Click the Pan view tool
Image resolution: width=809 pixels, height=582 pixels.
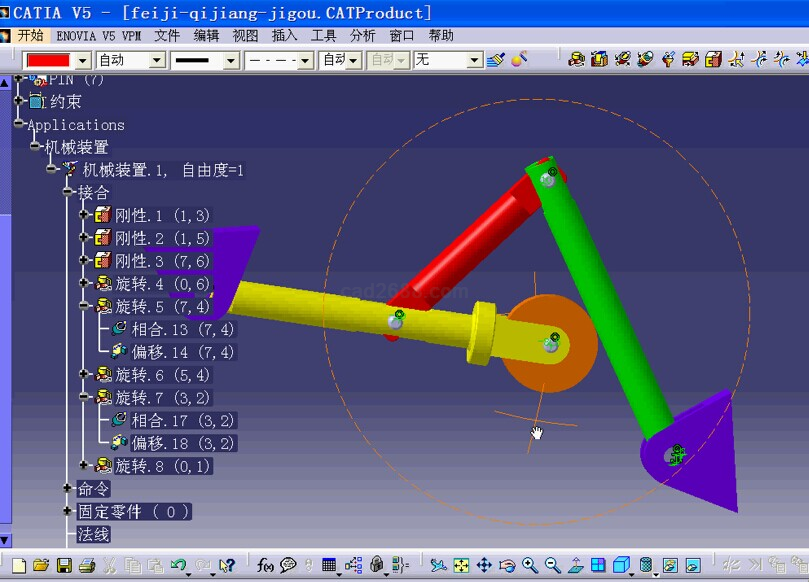[x=484, y=566]
